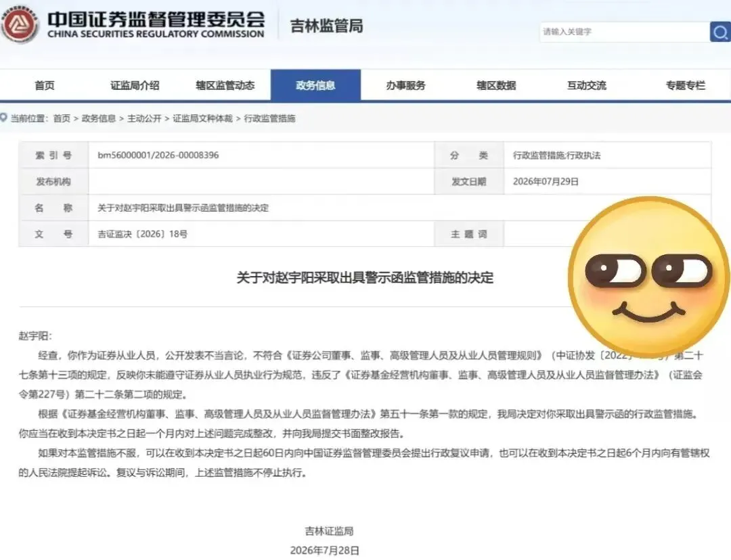Click the CSRC emblem logo

tap(20, 25)
